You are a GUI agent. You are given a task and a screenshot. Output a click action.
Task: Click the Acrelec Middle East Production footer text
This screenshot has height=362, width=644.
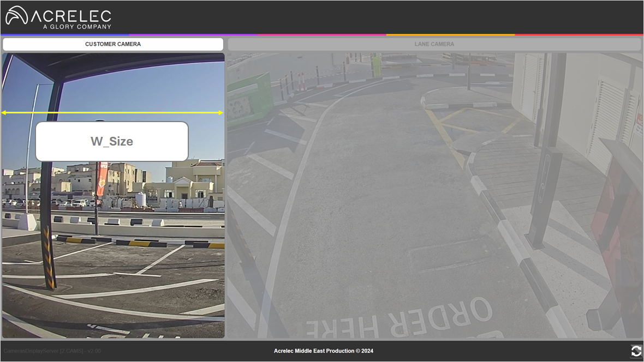323,351
